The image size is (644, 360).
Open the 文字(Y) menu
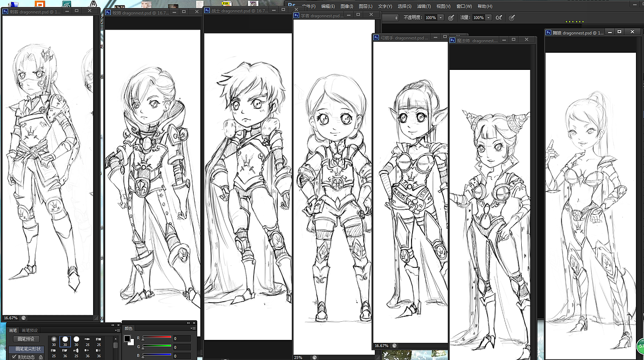point(385,6)
